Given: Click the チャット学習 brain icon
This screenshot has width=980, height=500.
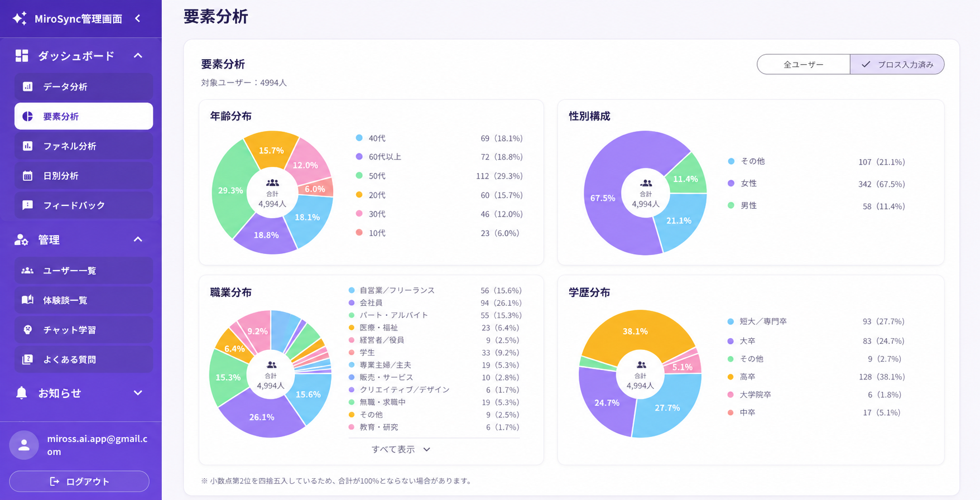Looking at the screenshot, I should click(27, 330).
